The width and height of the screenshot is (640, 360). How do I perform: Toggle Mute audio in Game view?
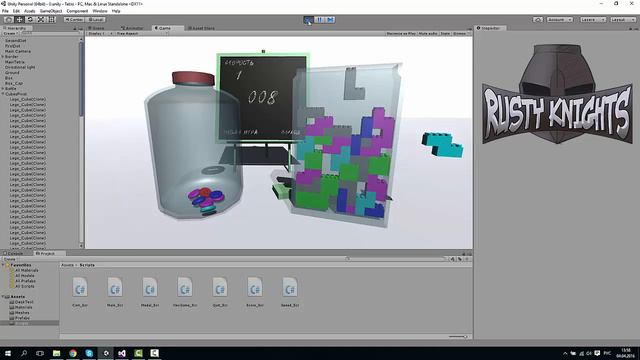(428, 33)
